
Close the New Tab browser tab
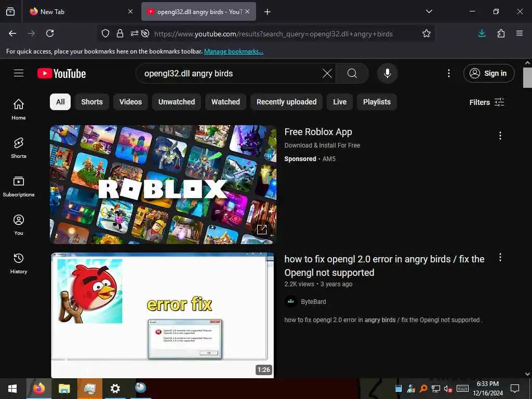(130, 11)
